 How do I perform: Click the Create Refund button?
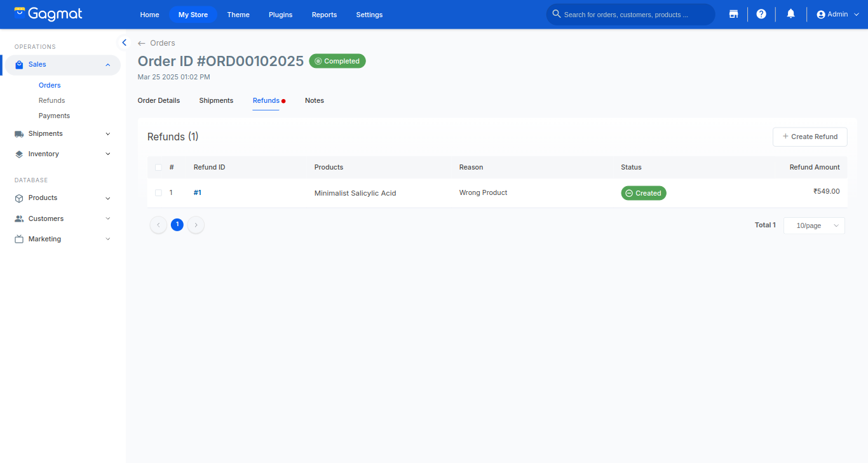coord(810,137)
